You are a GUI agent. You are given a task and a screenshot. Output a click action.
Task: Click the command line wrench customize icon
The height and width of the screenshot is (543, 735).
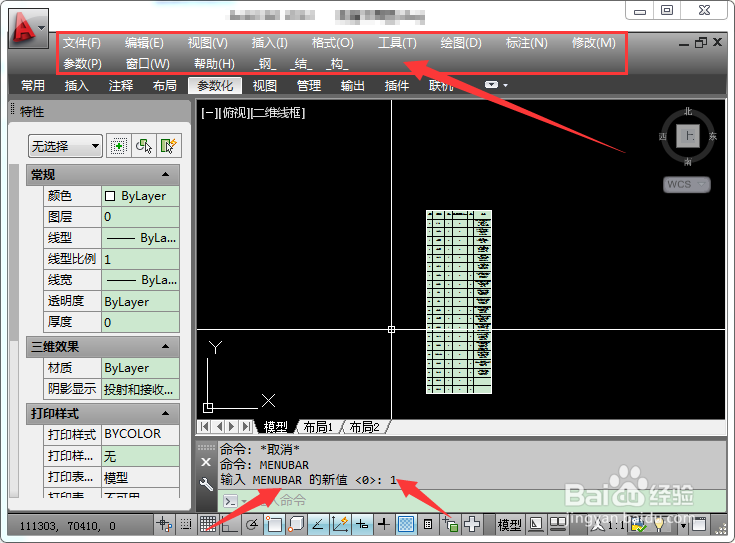tap(206, 484)
